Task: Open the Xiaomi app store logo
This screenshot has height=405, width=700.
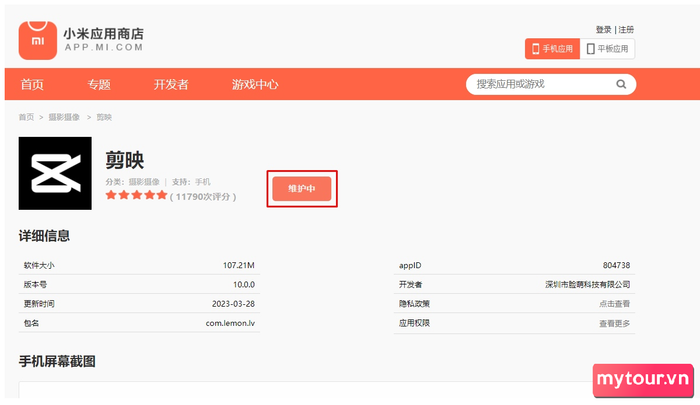Action: (38, 40)
